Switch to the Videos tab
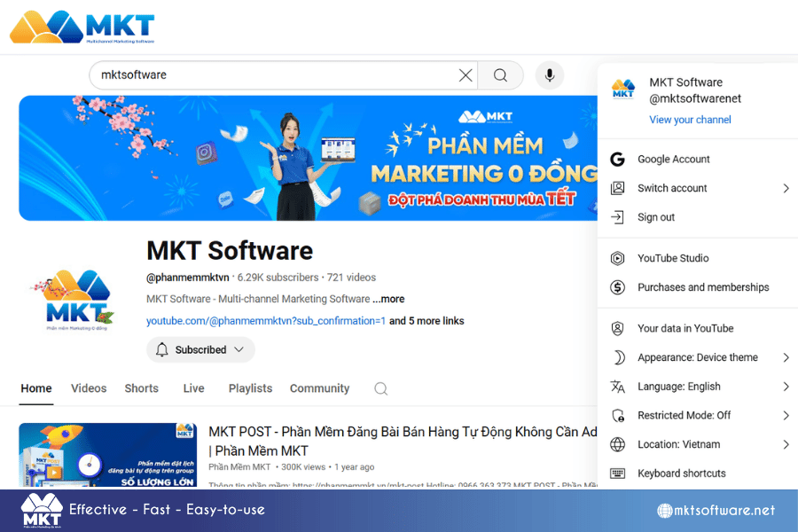The width and height of the screenshot is (798, 532). coord(89,388)
